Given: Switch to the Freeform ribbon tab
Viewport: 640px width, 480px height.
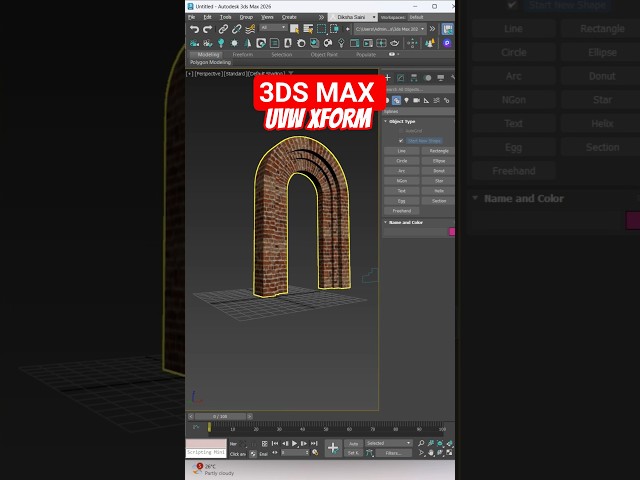Looking at the screenshot, I should pyautogui.click(x=243, y=55).
